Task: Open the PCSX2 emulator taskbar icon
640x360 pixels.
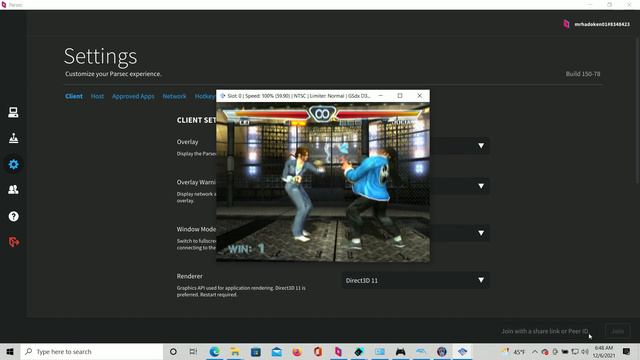Action: tap(462, 351)
